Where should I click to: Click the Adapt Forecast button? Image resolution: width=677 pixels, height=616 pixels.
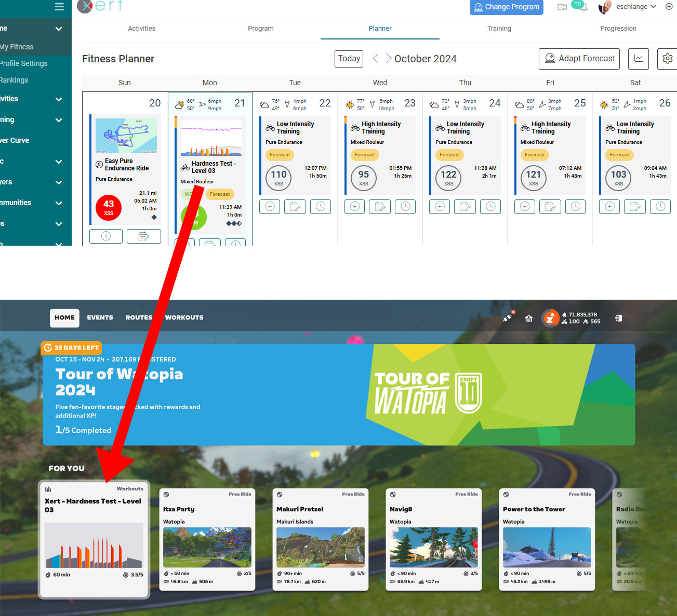coord(579,59)
